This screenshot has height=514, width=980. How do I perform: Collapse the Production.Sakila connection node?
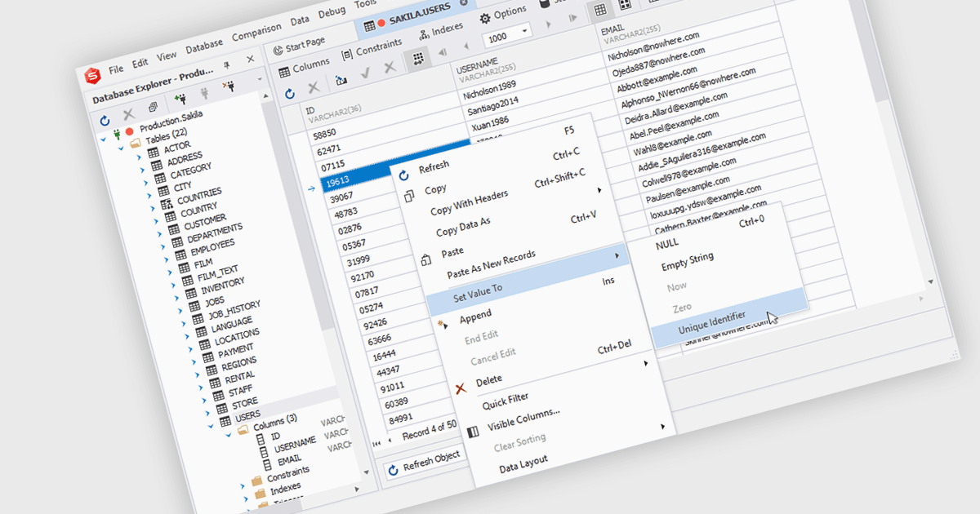[103, 139]
